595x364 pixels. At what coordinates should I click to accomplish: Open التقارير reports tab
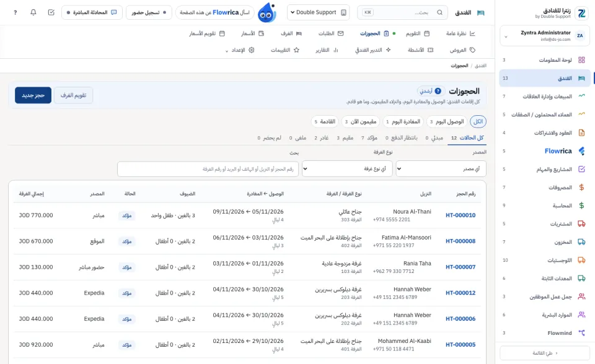point(327,50)
